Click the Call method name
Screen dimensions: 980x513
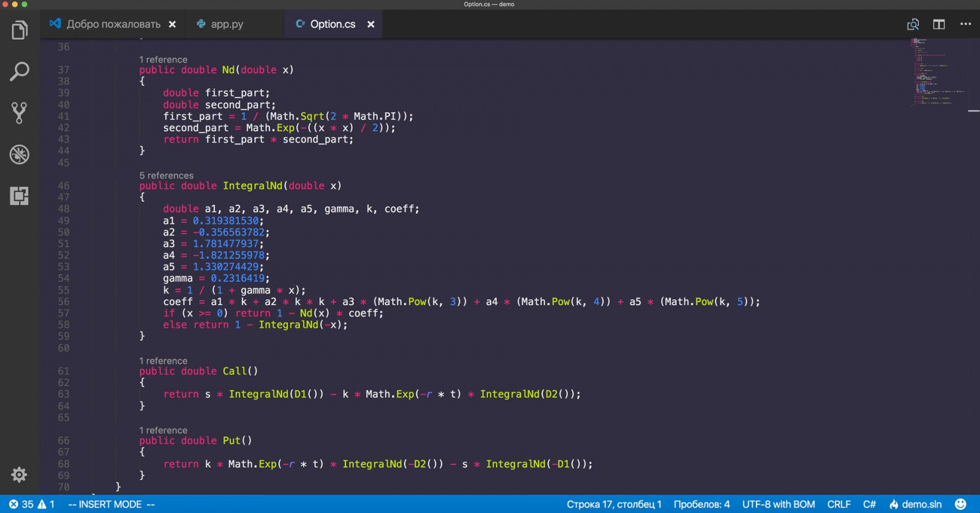[235, 371]
